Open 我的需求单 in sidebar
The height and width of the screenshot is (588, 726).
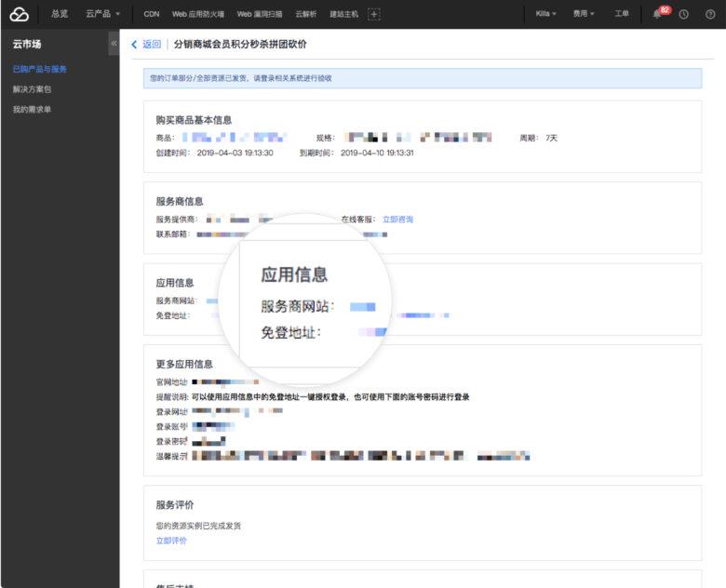coord(32,110)
